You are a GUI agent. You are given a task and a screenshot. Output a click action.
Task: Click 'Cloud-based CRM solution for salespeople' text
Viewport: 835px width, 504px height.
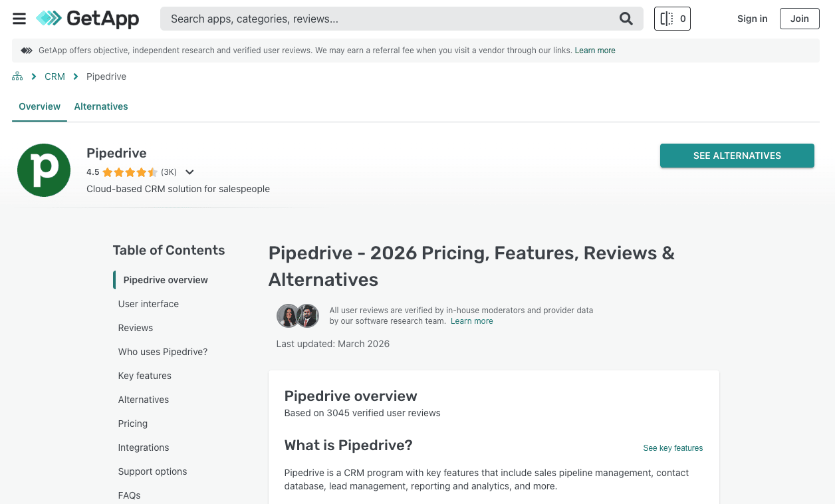tap(178, 189)
